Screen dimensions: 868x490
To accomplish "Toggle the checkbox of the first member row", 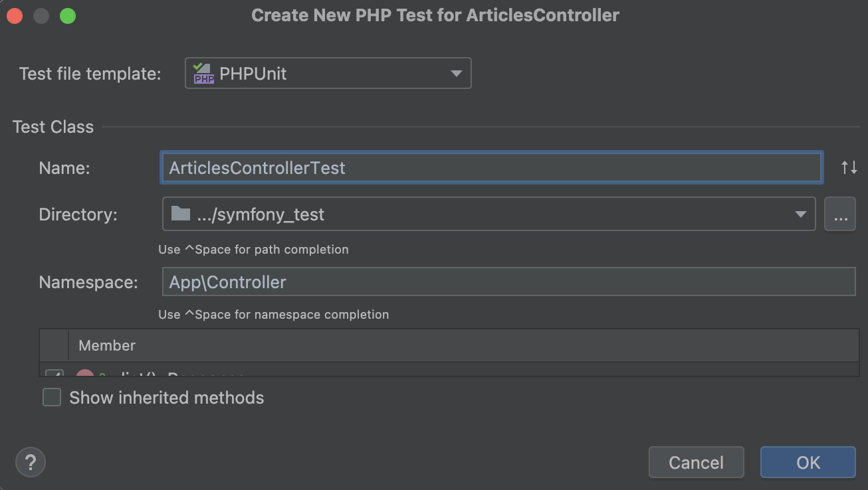I will tap(54, 374).
